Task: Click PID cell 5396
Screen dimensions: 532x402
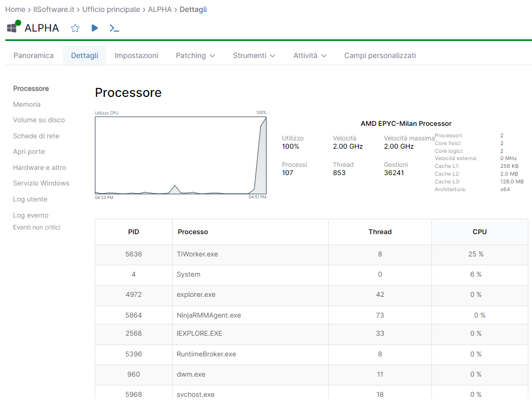Action: (x=133, y=354)
